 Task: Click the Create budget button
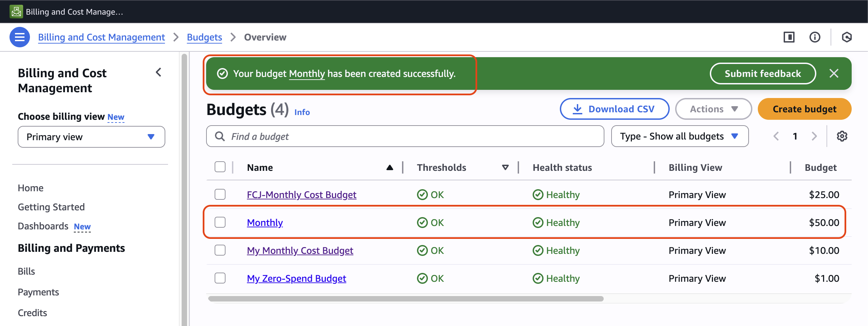point(804,109)
